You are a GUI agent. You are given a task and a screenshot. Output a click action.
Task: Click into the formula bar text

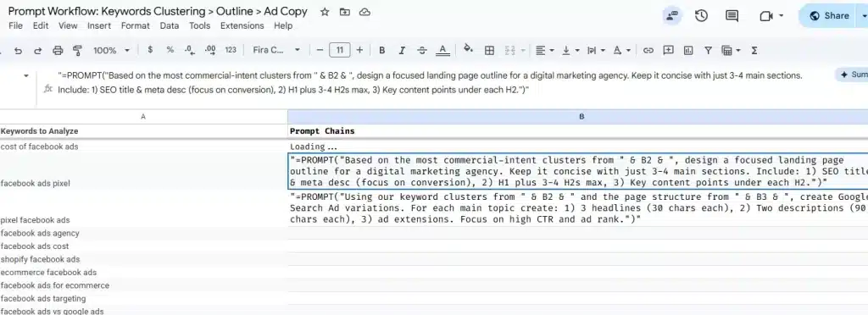pos(430,82)
